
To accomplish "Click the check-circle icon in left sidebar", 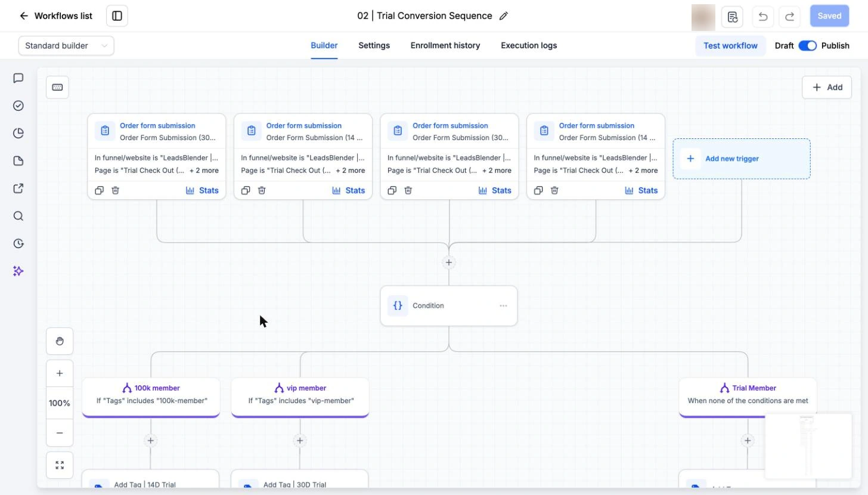I will pos(18,106).
